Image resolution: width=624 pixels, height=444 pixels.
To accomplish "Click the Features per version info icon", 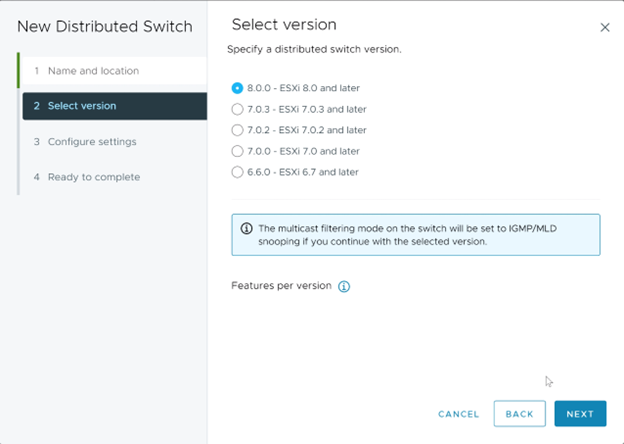I will [x=344, y=286].
